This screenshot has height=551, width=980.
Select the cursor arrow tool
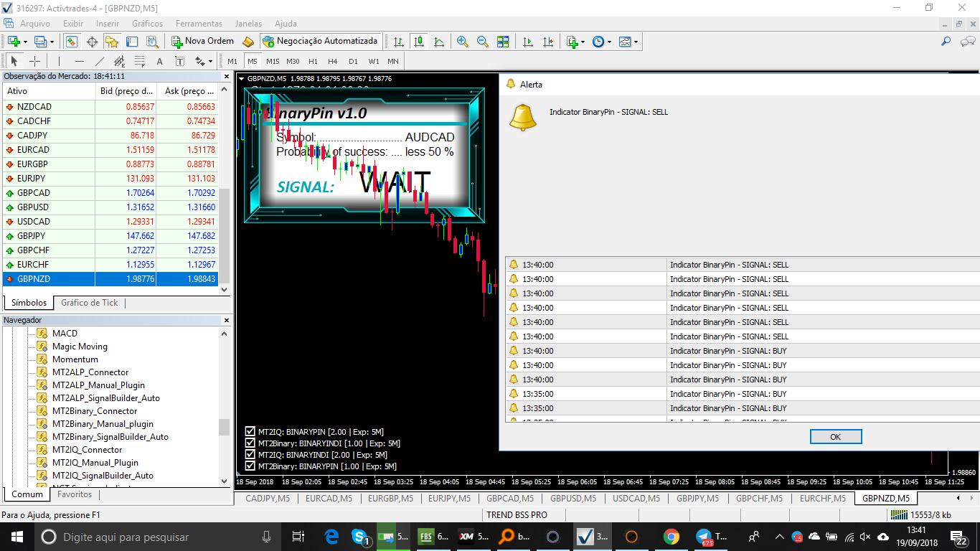[x=14, y=61]
